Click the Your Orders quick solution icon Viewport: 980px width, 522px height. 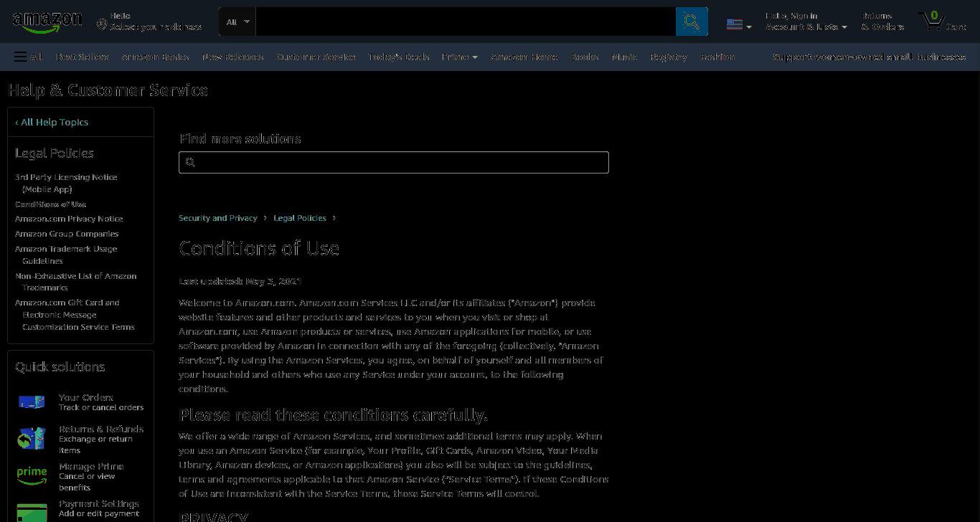[x=32, y=402]
